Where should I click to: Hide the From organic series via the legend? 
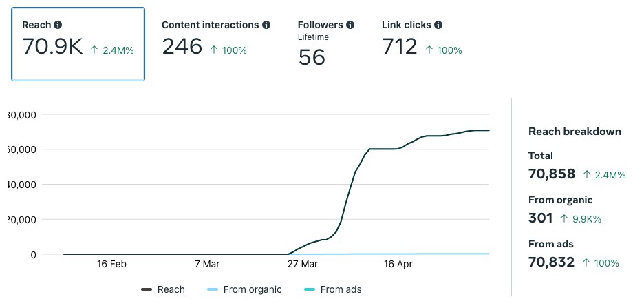coord(244,289)
